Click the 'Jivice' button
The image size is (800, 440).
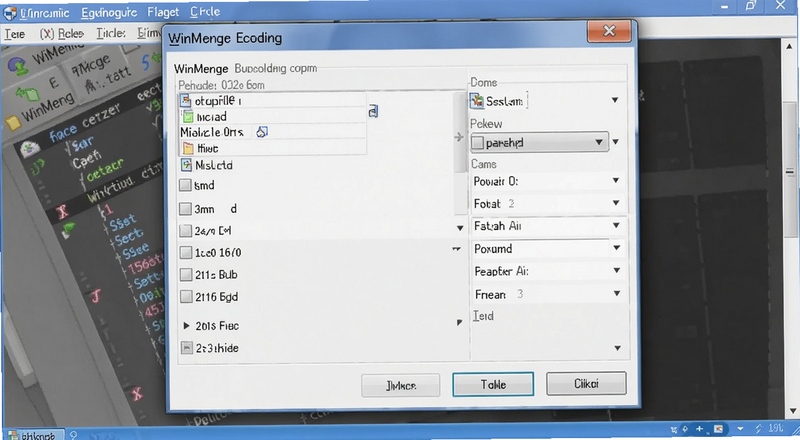[401, 386]
